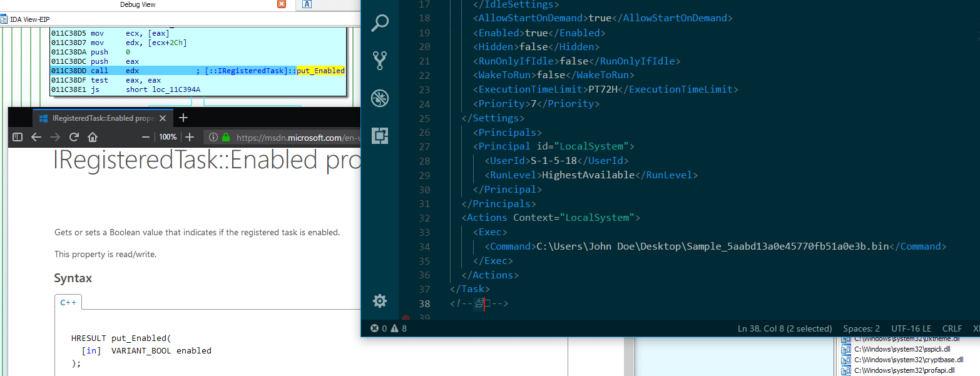980x376 pixels.
Task: Open the Source Control view in VS Code
Action: [x=380, y=61]
